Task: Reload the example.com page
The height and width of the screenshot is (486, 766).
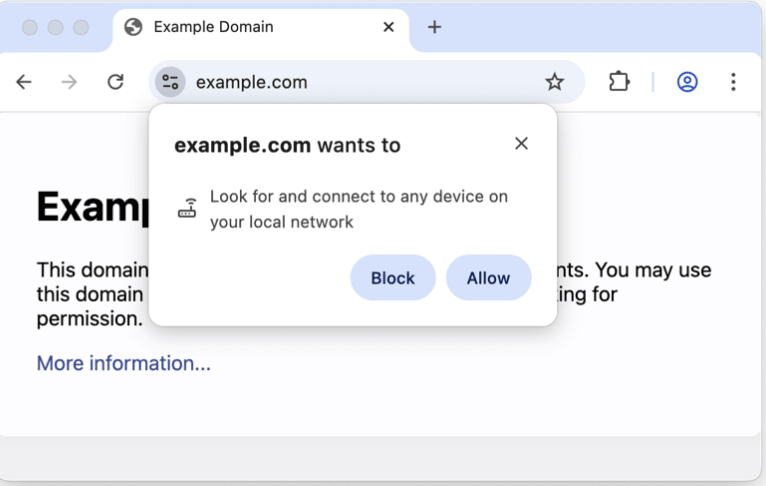Action: 115,82
